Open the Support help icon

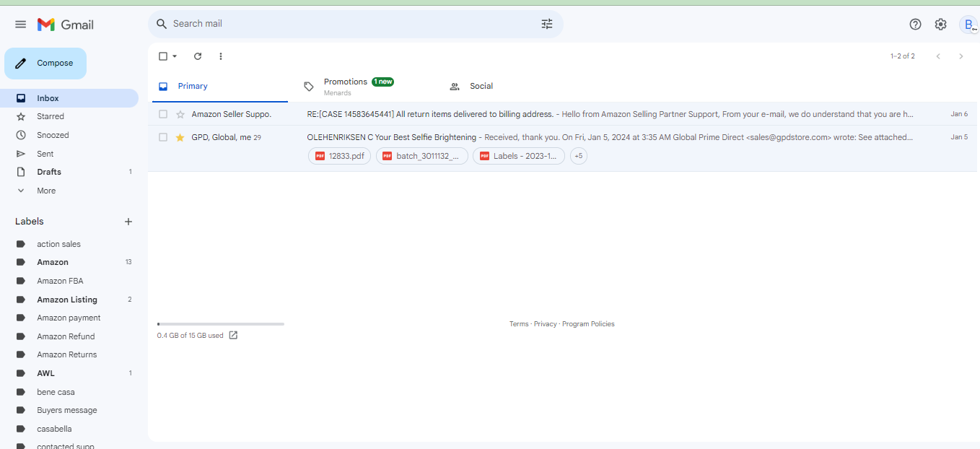[x=915, y=25]
